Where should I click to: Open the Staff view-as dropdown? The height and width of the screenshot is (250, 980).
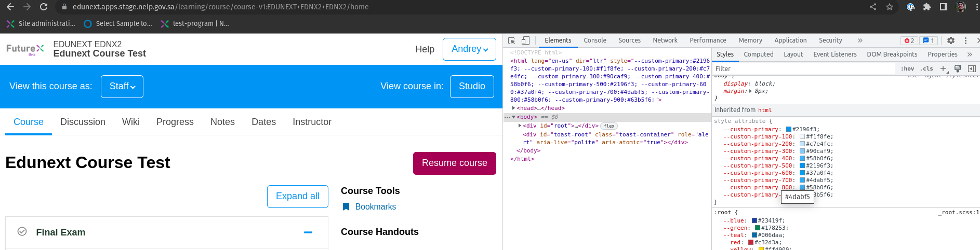pyautogui.click(x=122, y=86)
